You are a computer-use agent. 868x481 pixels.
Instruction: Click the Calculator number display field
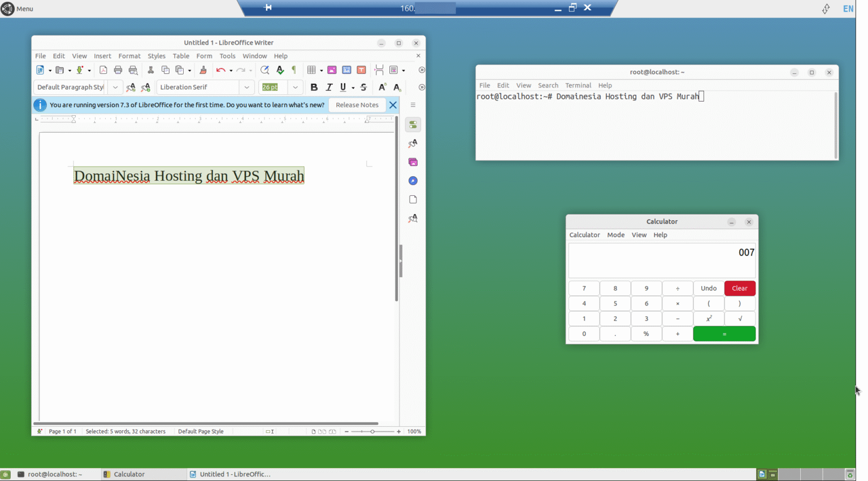click(662, 260)
